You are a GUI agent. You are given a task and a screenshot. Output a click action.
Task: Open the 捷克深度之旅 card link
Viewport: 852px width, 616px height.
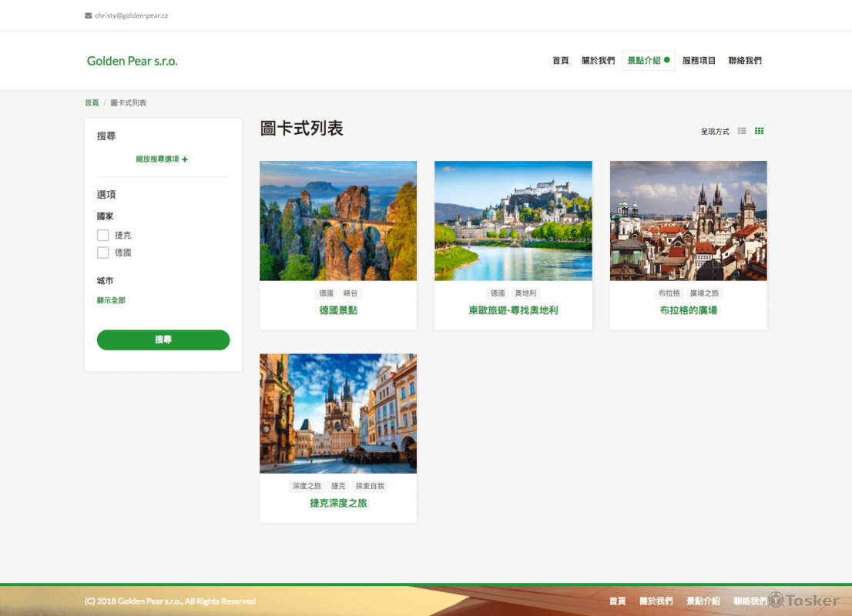coord(337,503)
